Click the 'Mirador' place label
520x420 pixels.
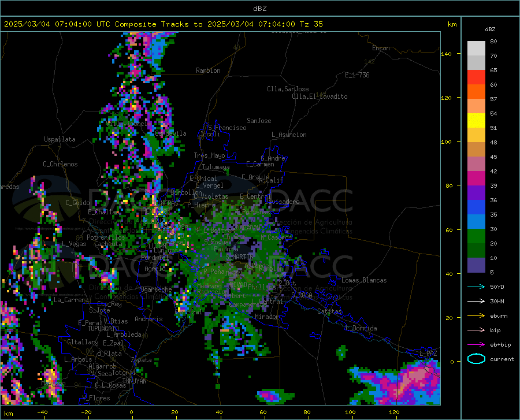[266, 317]
